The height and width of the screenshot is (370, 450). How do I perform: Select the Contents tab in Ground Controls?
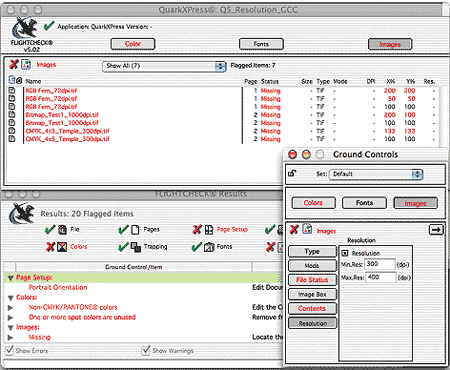[x=312, y=309]
